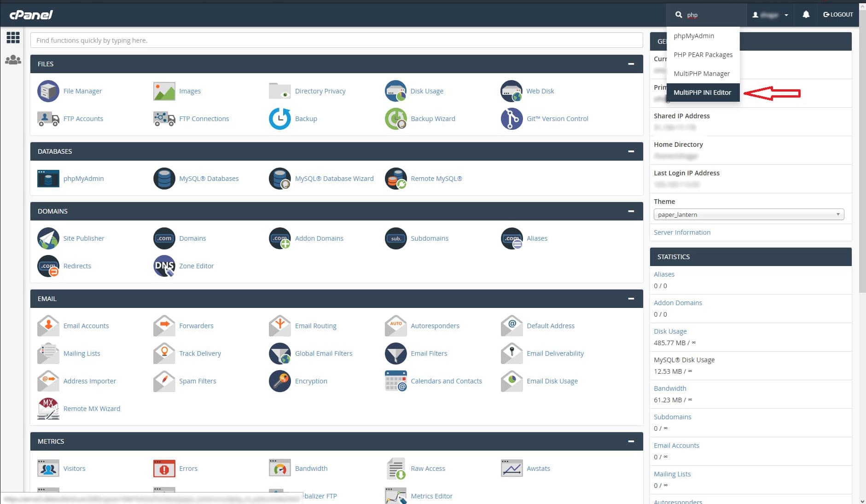The image size is (866, 504).
Task: Click the Remote MX Wizard icon
Action: click(48, 409)
